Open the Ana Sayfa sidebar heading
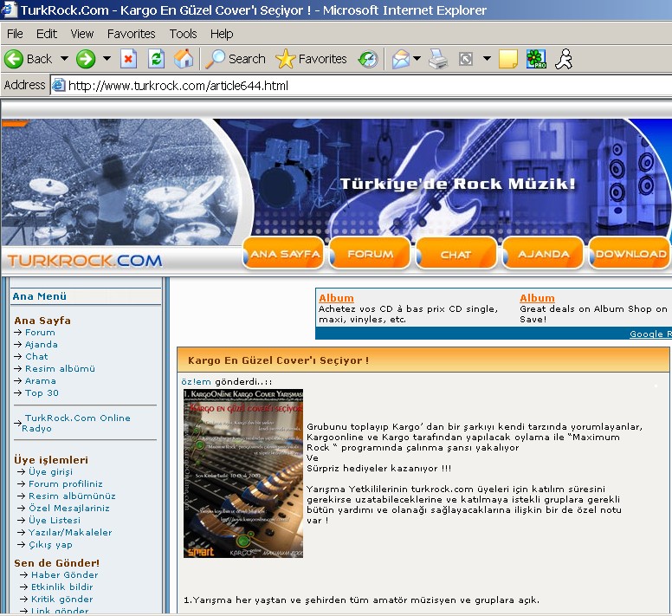 (x=42, y=321)
